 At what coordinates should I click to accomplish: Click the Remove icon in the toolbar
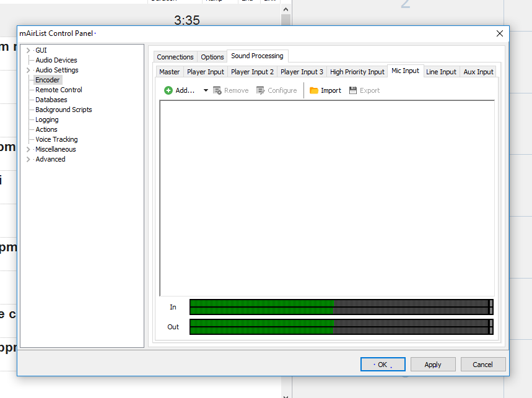point(217,90)
